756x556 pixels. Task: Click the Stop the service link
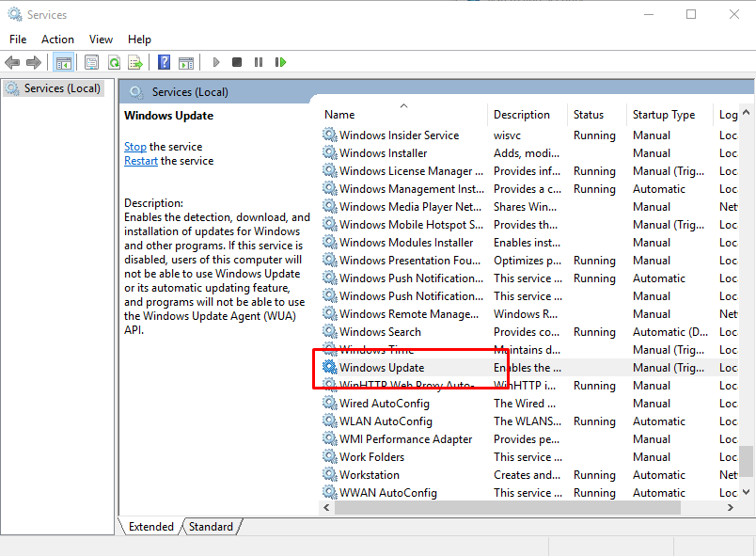(135, 147)
